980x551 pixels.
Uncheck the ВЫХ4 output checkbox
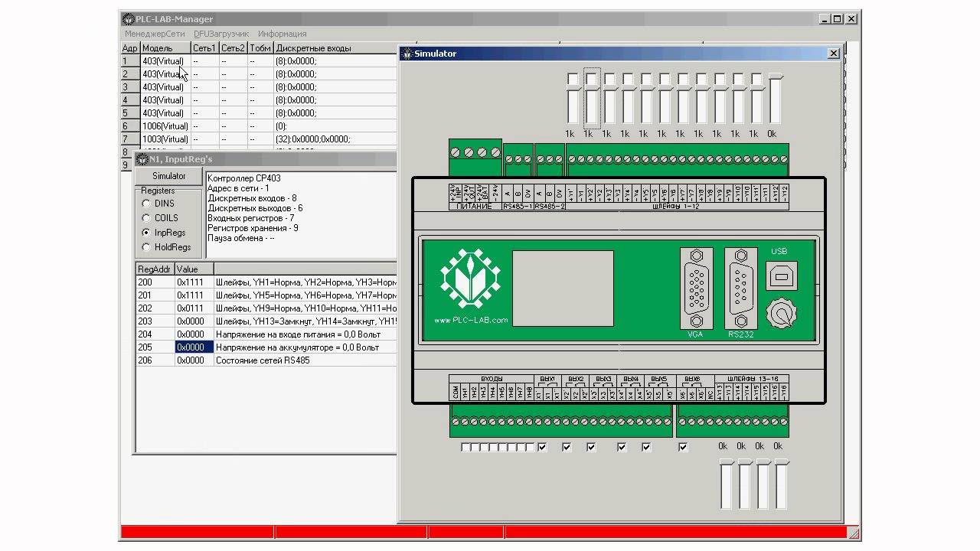click(x=622, y=447)
